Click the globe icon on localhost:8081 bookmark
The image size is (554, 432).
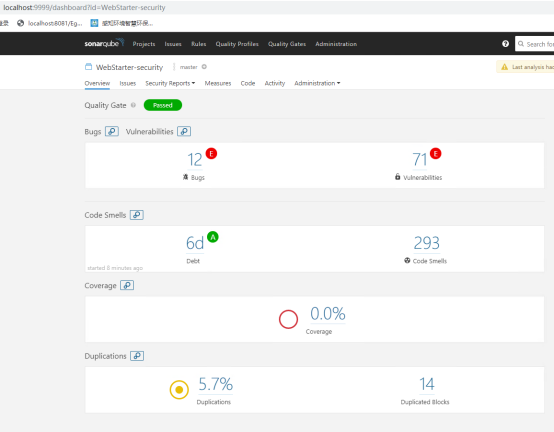coord(20,23)
